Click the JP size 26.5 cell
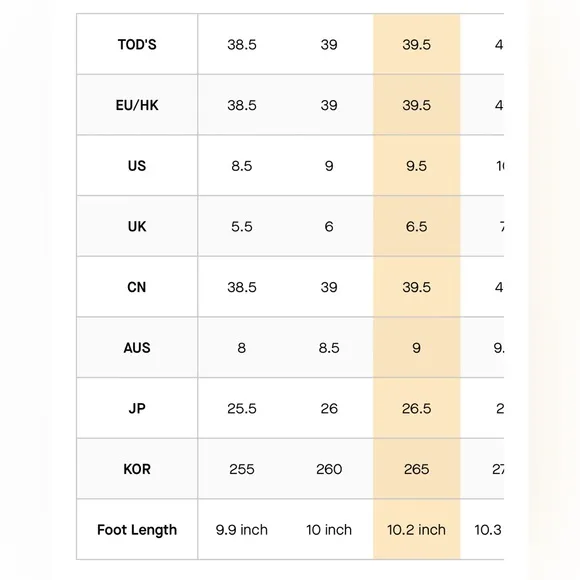The image size is (580, 580). [417, 408]
